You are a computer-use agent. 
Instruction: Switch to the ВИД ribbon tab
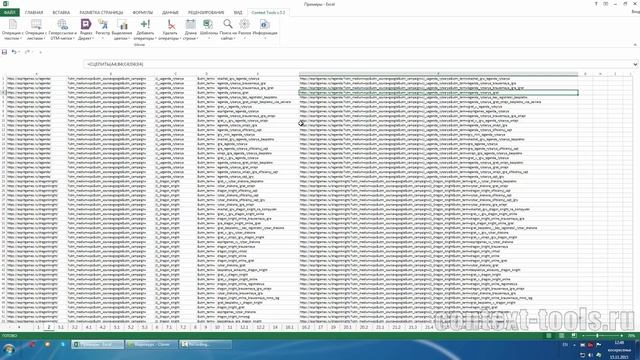pos(238,12)
